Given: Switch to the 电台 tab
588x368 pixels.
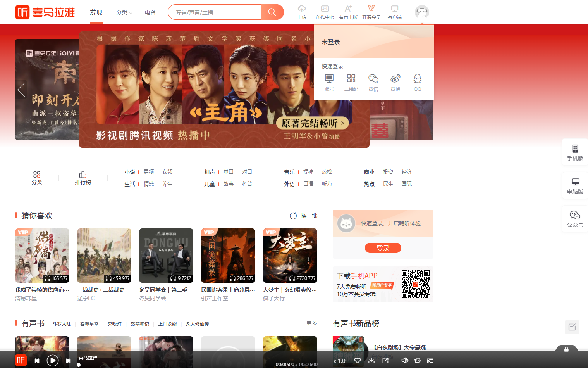Looking at the screenshot, I should 150,12.
